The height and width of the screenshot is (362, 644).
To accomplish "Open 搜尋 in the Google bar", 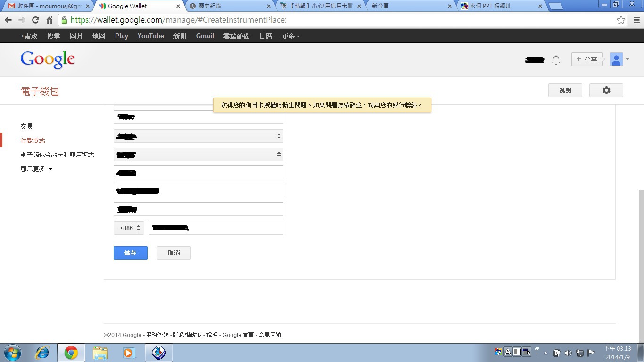I will click(54, 36).
